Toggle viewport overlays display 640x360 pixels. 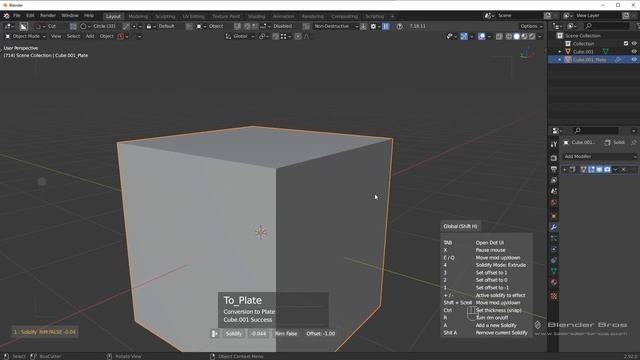pyautogui.click(x=482, y=36)
